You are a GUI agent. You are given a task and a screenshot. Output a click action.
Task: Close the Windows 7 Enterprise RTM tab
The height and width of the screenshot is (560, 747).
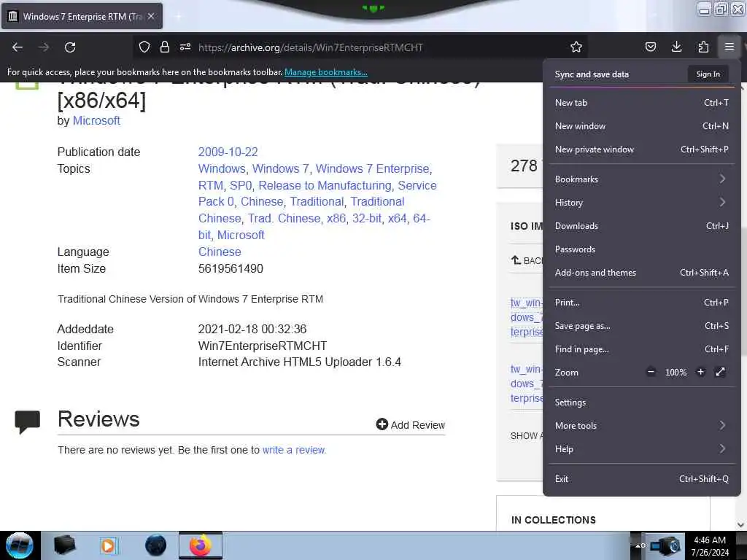click(151, 16)
